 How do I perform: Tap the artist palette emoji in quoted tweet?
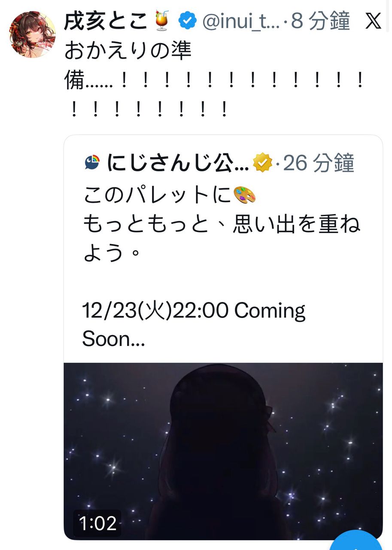pyautogui.click(x=245, y=195)
